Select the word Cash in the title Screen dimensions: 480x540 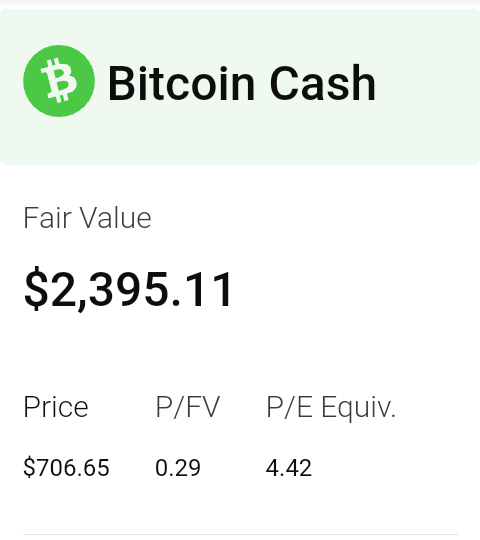pyautogui.click(x=322, y=84)
